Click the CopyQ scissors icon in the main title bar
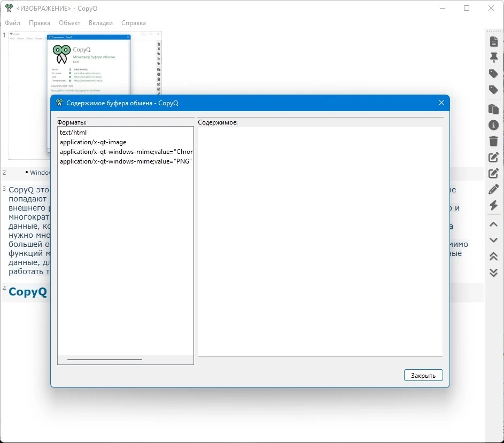Viewport: 504px width, 443px height. tap(9, 8)
